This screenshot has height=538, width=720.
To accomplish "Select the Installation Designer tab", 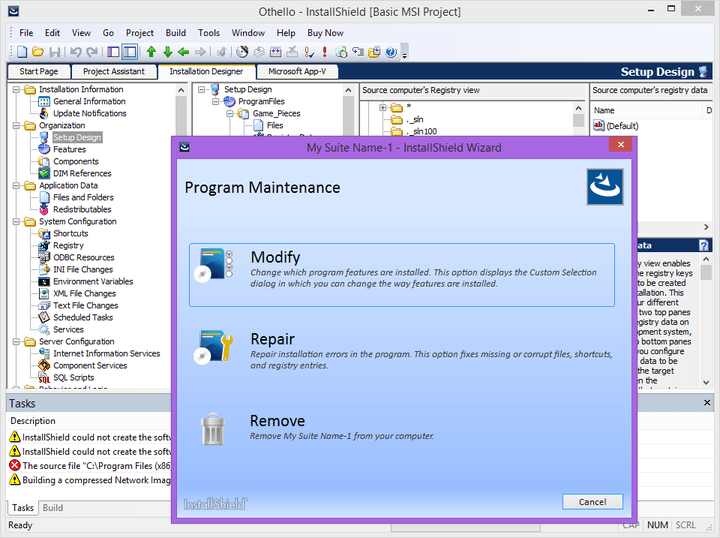I will coord(206,72).
